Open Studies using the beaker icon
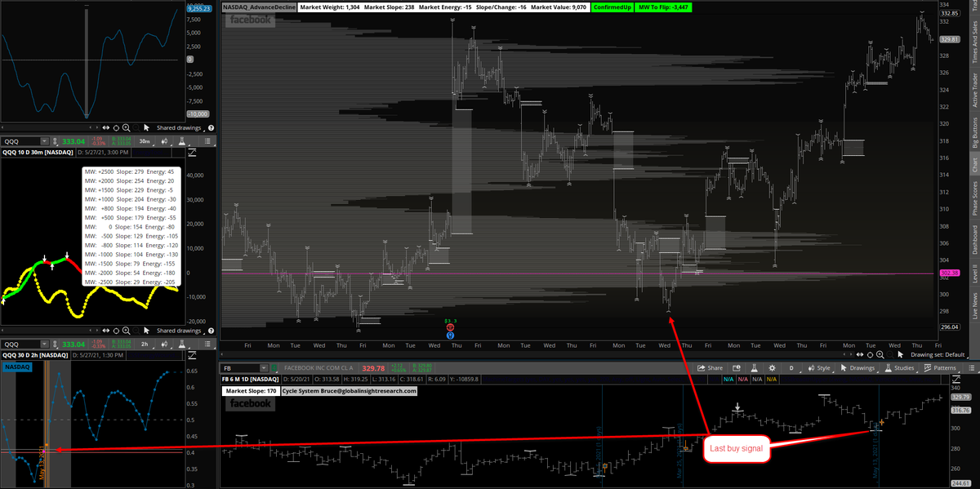The height and width of the screenshot is (489, 980). click(889, 367)
